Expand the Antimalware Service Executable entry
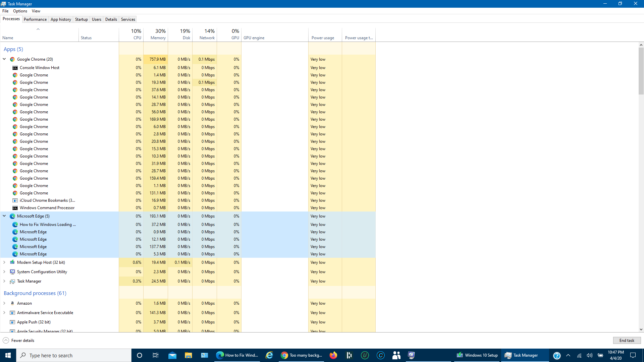644x362 pixels. tap(4, 313)
